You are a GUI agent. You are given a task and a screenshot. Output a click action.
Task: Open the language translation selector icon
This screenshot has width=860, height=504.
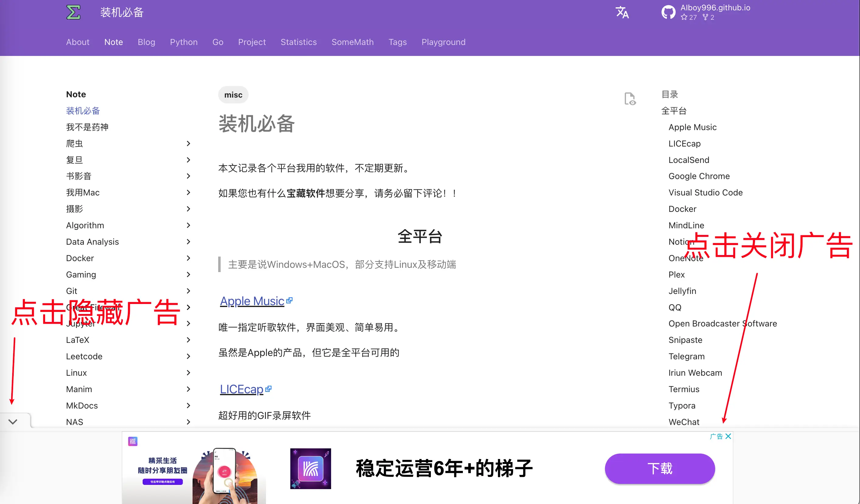[x=622, y=13]
